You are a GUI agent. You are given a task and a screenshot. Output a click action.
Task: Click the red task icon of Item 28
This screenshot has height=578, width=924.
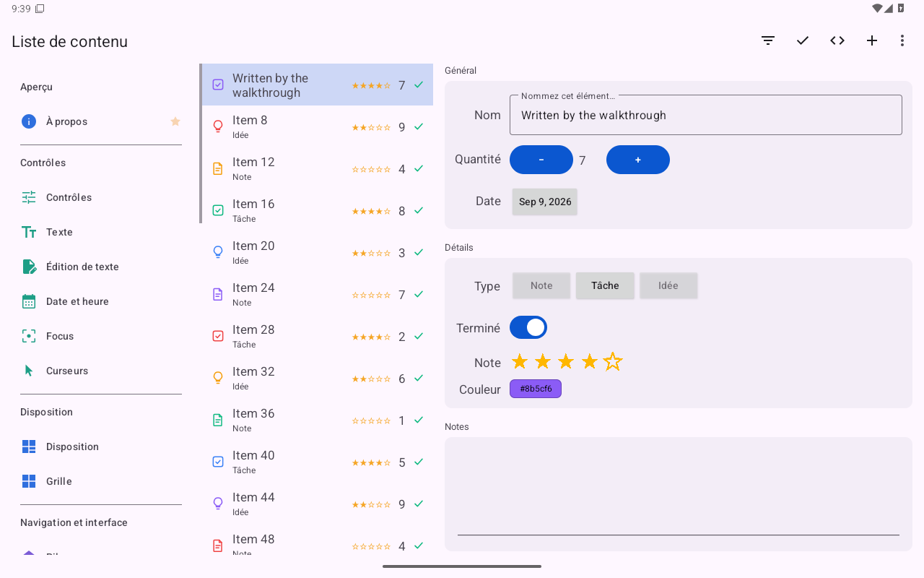click(218, 336)
